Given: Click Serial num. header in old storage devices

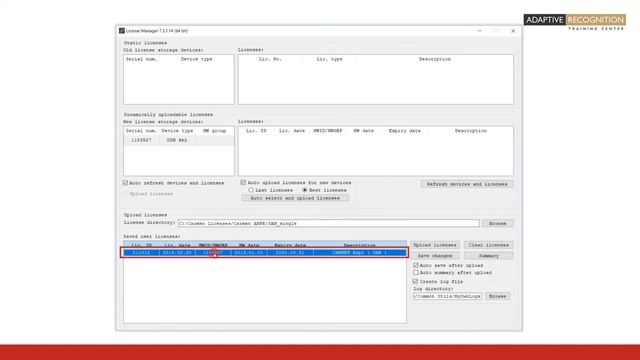Looking at the screenshot, I should tap(141, 59).
